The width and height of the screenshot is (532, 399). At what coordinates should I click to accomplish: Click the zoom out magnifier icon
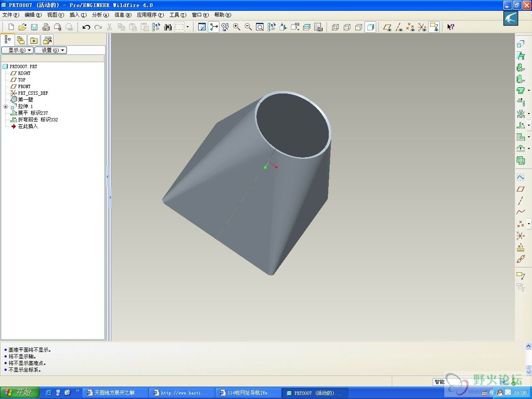[x=249, y=27]
